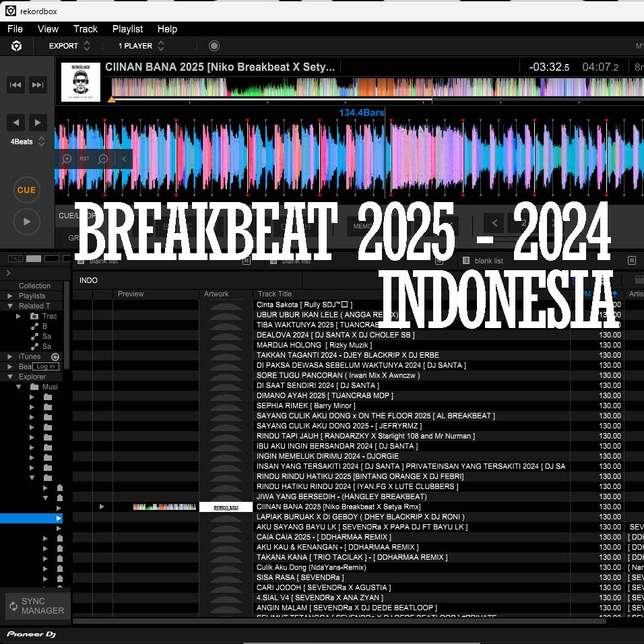Click the Artwork column header

(x=216, y=294)
